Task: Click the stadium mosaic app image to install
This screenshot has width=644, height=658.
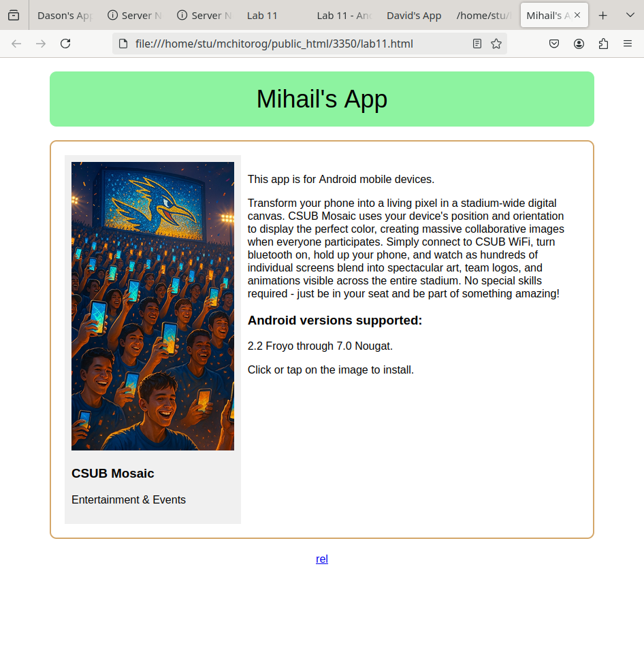Action: [152, 306]
